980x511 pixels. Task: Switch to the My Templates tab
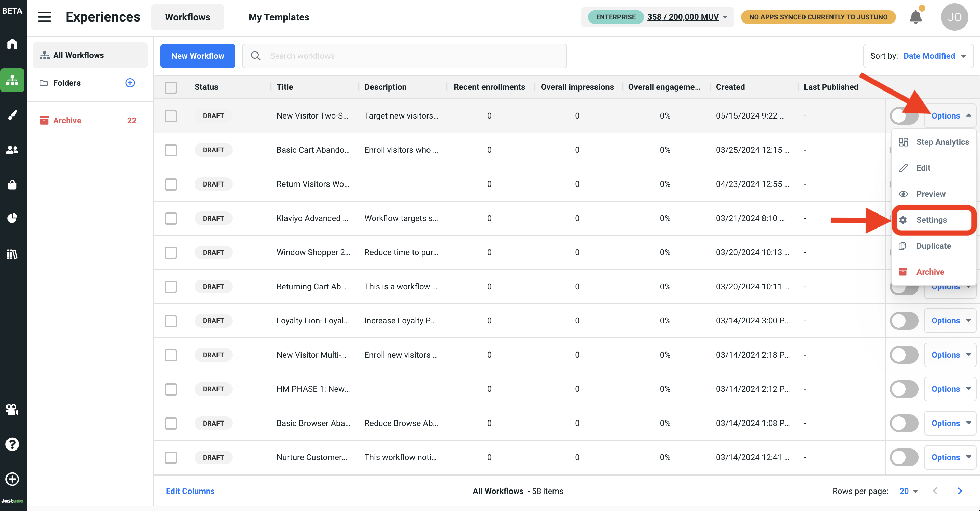tap(279, 17)
